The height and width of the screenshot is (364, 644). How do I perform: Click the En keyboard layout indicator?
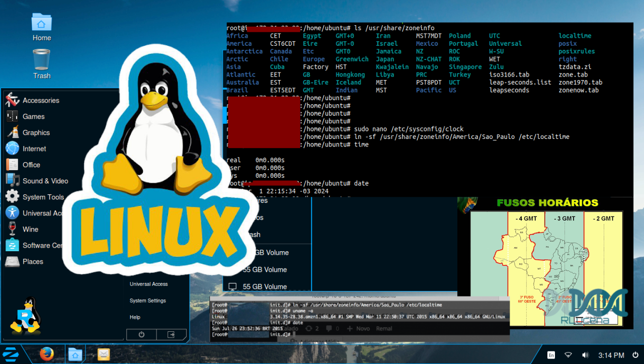click(551, 355)
